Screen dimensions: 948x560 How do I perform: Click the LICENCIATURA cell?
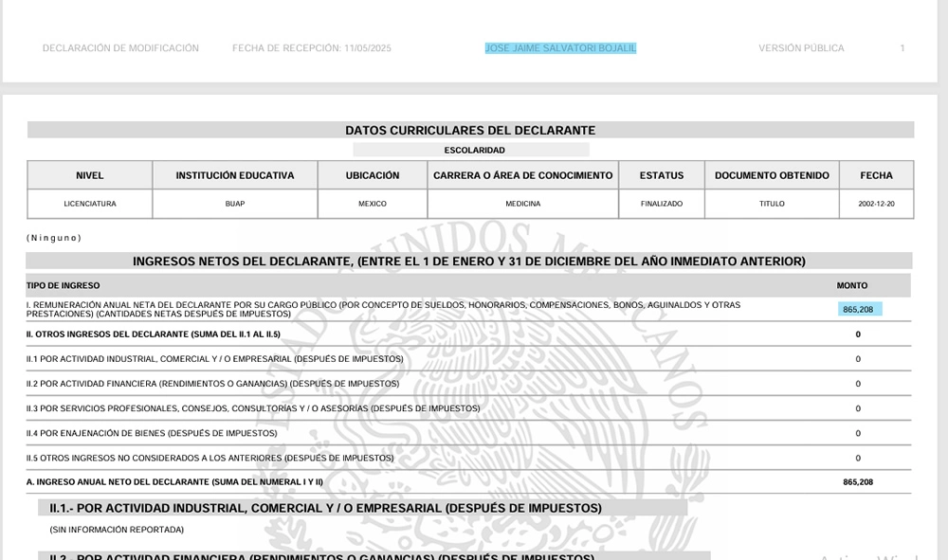click(x=90, y=204)
